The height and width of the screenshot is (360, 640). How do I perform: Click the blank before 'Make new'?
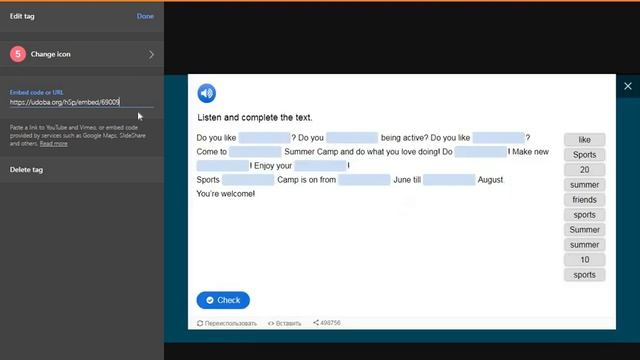coord(480,152)
